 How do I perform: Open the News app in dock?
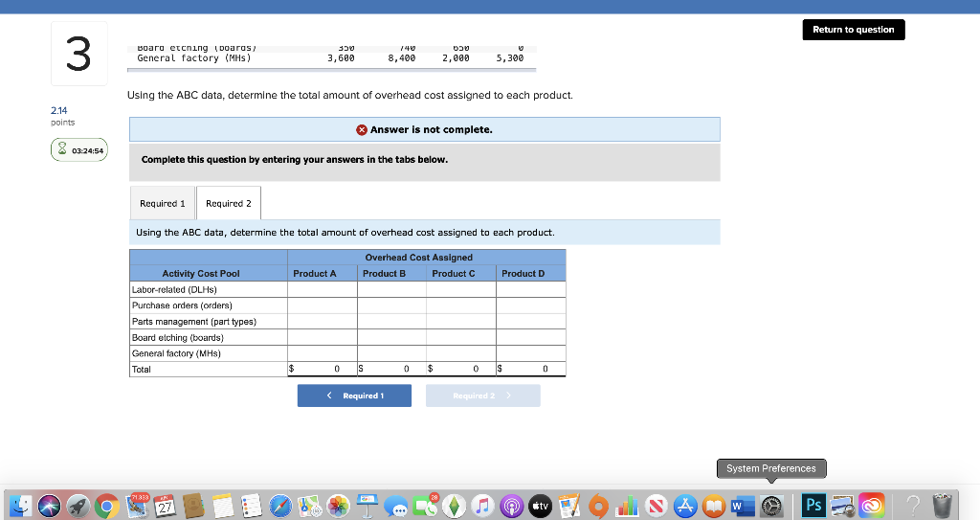tap(657, 506)
